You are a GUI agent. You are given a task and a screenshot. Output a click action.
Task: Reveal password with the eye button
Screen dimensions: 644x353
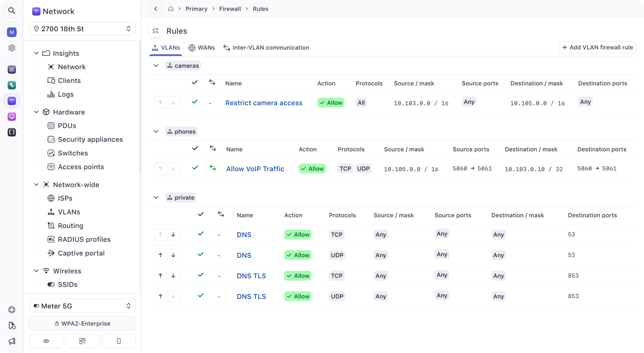pos(46,341)
